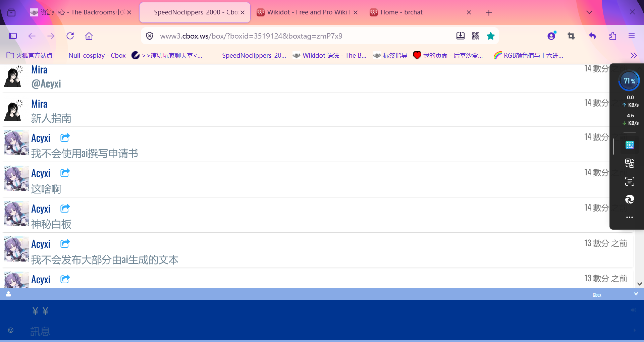Click the 71% performance gauge in side panel
644x342 pixels.
(629, 80)
